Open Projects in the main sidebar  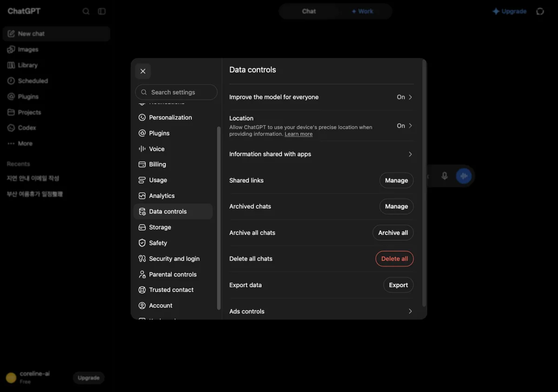click(x=56, y=112)
